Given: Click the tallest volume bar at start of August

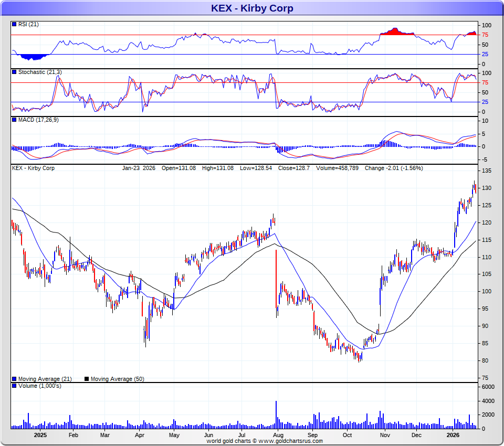Looking at the screenshot, I should click(276, 415).
